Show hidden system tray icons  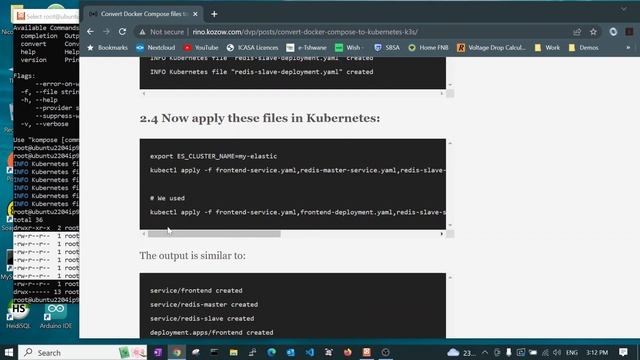coord(484,352)
